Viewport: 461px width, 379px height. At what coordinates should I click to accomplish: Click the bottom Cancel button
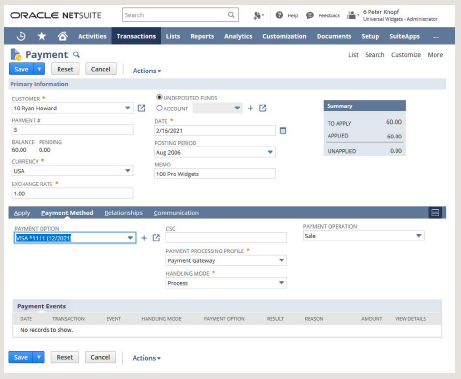point(100,357)
